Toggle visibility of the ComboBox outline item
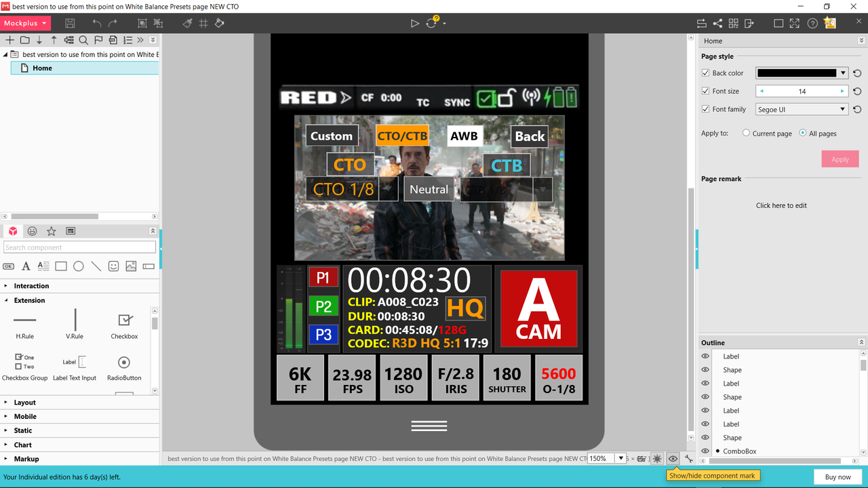 click(x=705, y=451)
